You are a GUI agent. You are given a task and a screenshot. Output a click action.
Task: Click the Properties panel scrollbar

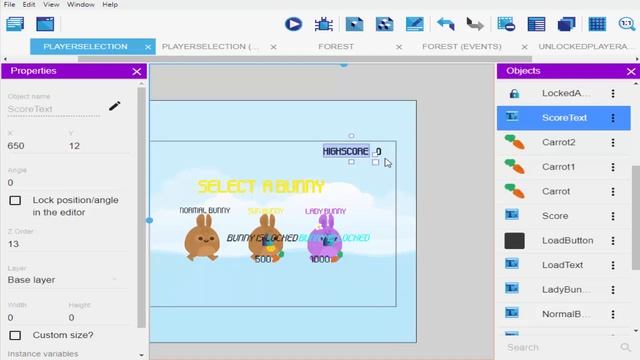pos(141,207)
